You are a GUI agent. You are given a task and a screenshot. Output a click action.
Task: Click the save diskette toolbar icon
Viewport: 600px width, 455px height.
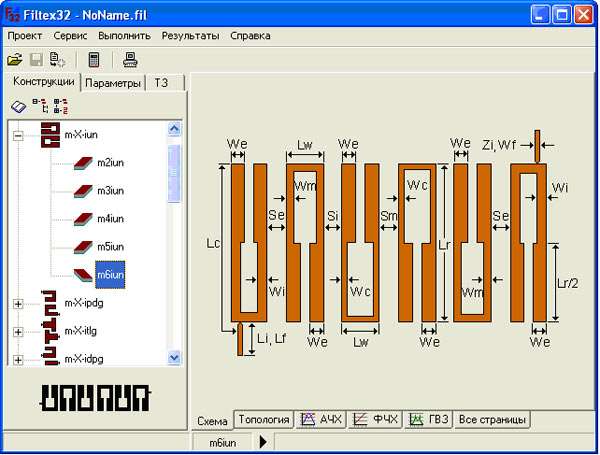click(x=36, y=59)
